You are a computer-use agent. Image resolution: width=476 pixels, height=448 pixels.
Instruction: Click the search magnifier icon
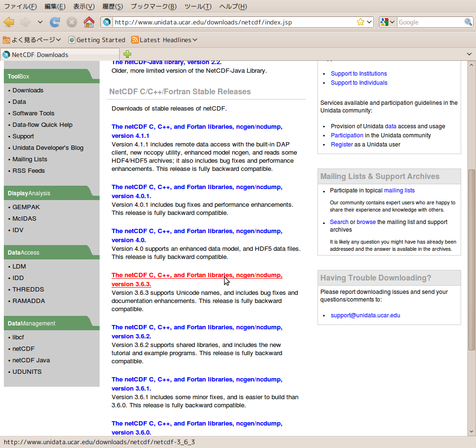468,22
